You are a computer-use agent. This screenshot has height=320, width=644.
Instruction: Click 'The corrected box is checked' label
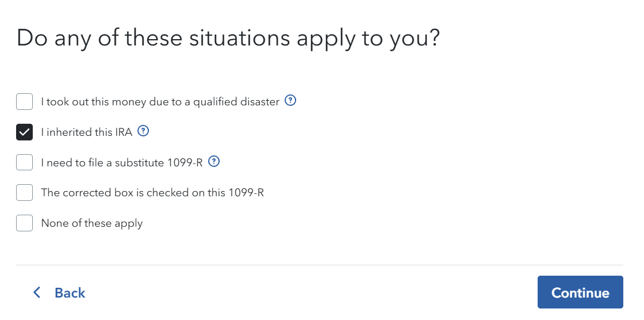click(x=152, y=192)
